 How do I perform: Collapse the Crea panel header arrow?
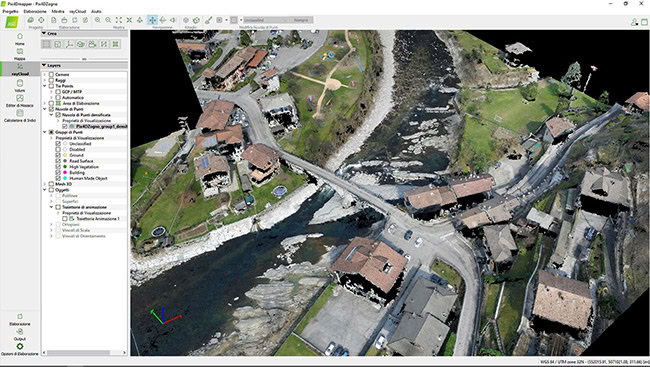click(44, 33)
